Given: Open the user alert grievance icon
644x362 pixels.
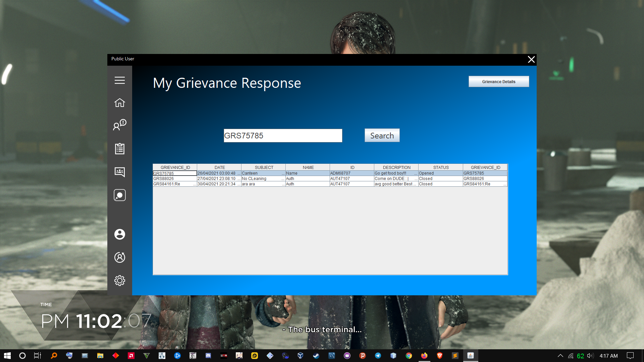Looking at the screenshot, I should click(119, 125).
